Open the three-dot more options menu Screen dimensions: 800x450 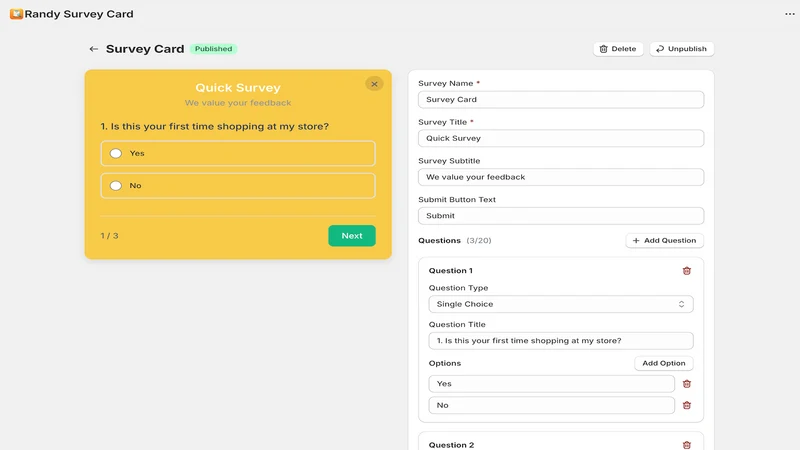point(789,14)
